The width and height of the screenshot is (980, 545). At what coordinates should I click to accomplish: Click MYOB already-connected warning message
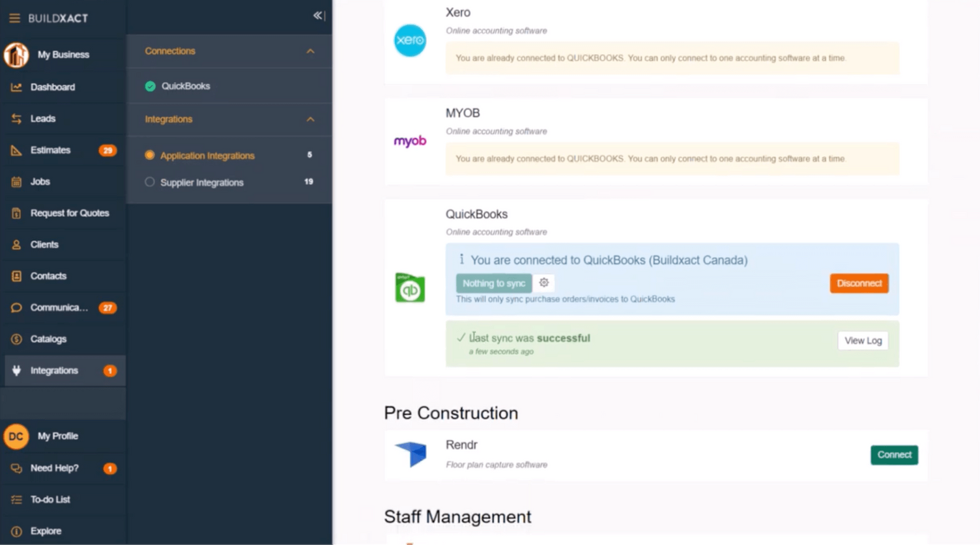coord(672,159)
